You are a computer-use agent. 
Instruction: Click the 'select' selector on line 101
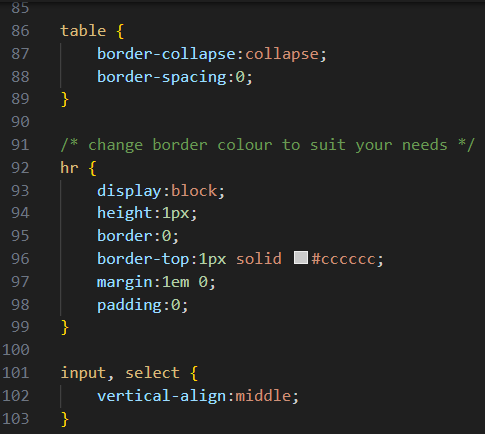click(x=153, y=373)
